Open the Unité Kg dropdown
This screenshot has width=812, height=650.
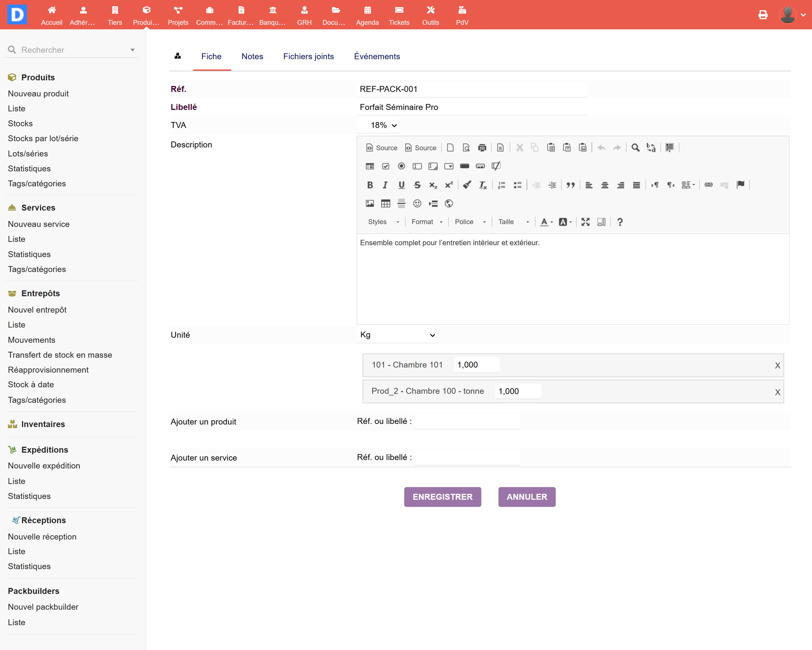pos(397,335)
